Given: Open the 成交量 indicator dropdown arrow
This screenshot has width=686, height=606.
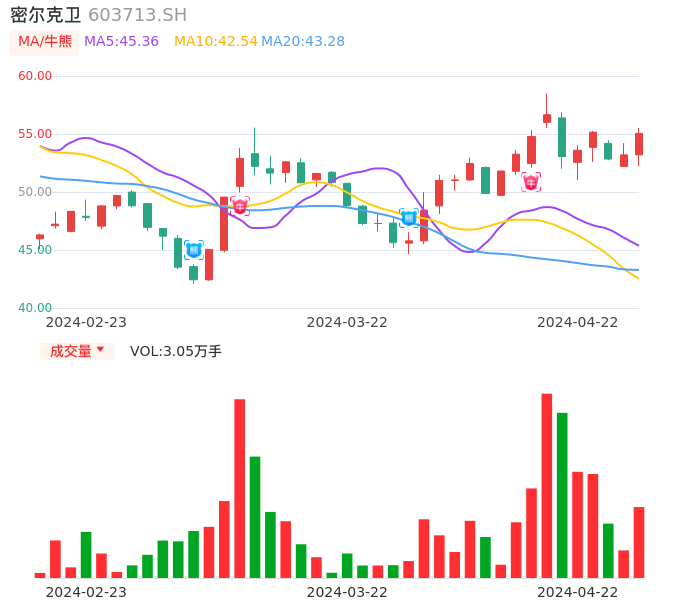Looking at the screenshot, I should pyautogui.click(x=100, y=350).
